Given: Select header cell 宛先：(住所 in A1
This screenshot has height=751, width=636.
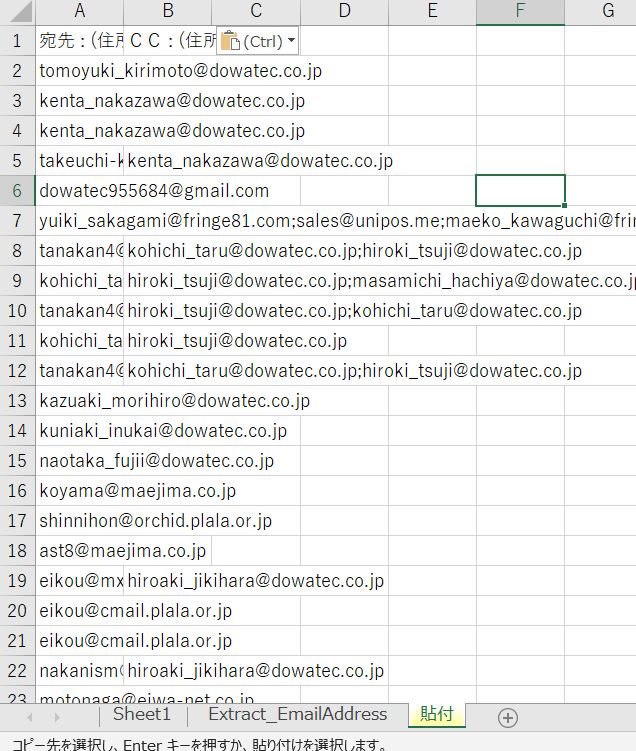Looking at the screenshot, I should pyautogui.click(x=80, y=41).
